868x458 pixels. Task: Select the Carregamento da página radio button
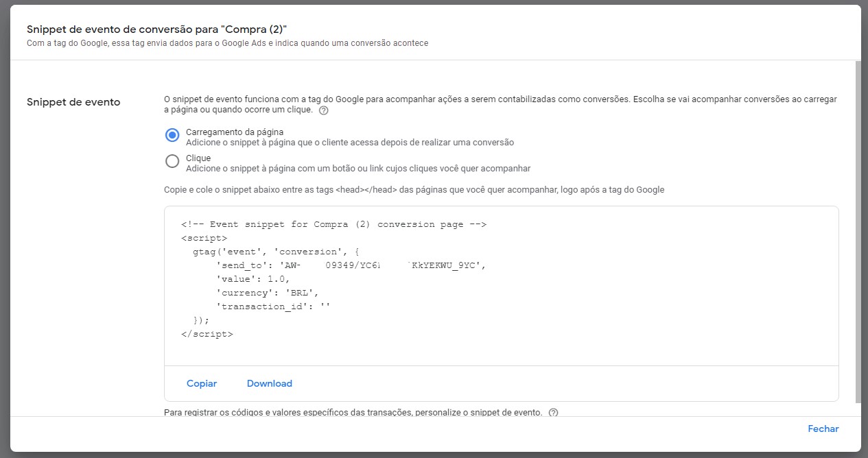coord(172,135)
